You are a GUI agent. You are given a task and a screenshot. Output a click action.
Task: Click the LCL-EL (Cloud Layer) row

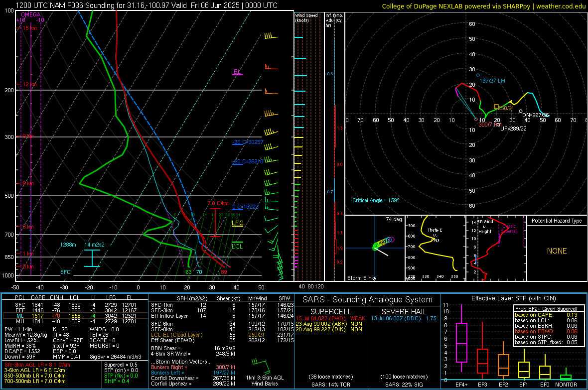(222, 335)
